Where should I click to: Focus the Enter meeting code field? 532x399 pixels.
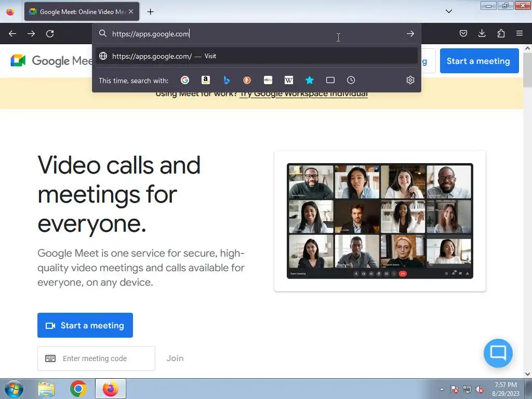[x=96, y=358]
